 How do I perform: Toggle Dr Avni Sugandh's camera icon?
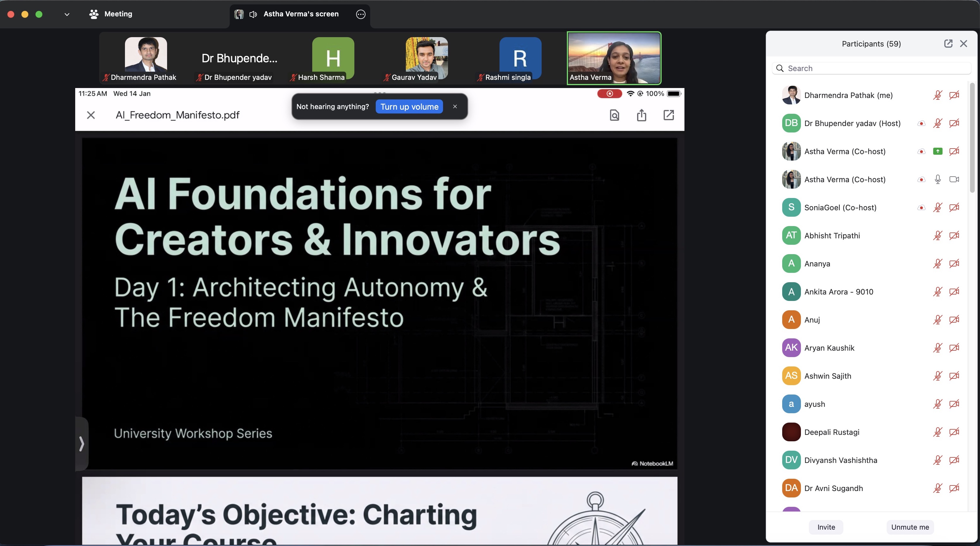pyautogui.click(x=954, y=488)
